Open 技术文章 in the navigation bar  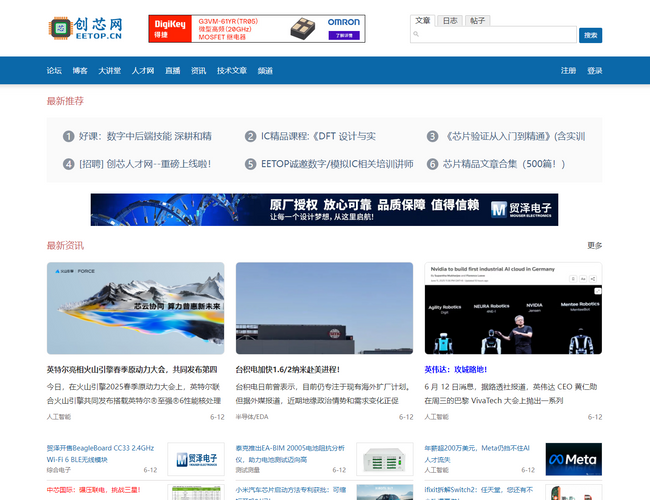tap(232, 71)
